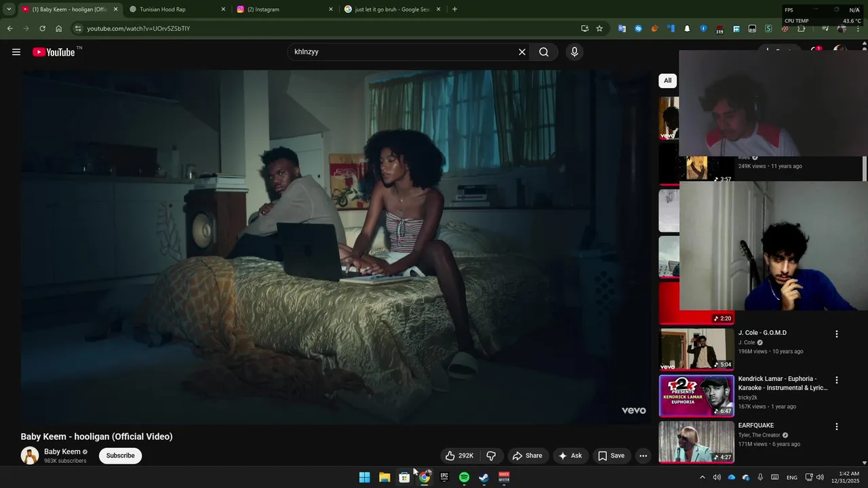Open the EARFQUAKE video title
Viewport: 868px width, 488px height.
click(756, 426)
